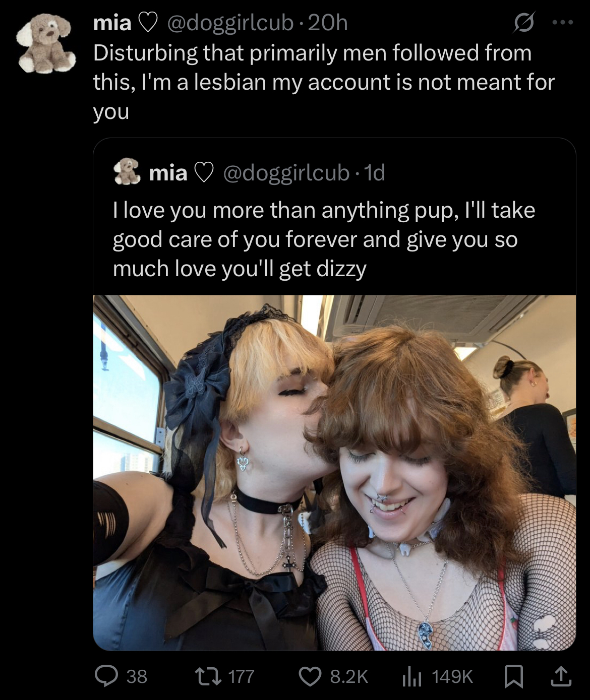Open the Grok slashed circle icon
Viewport: 590px width, 700px height.
click(523, 23)
